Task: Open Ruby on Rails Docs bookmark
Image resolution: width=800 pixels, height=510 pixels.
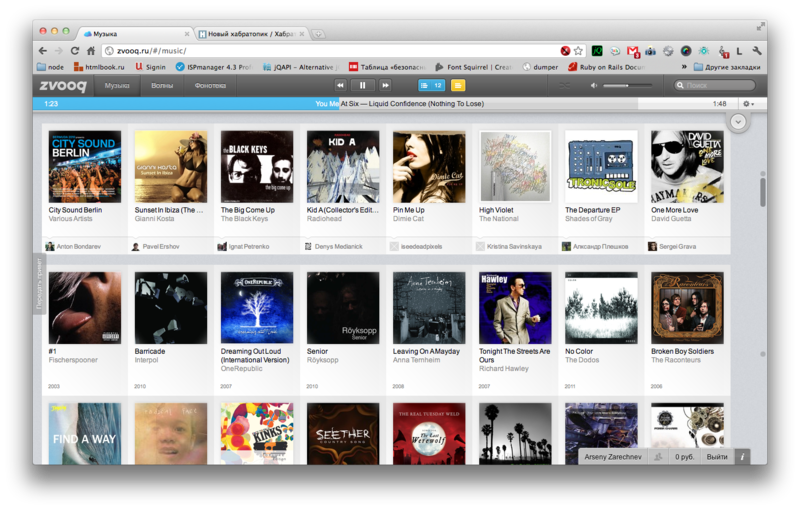Action: pos(606,67)
